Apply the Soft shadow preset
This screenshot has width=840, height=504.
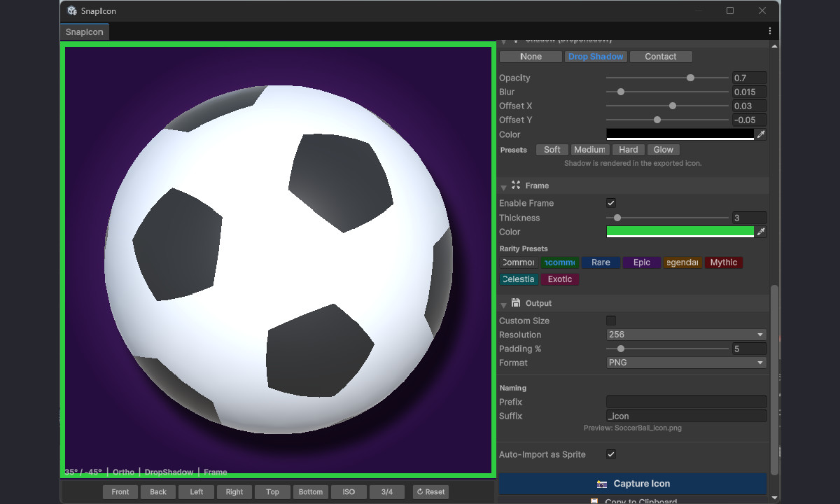[552, 150]
